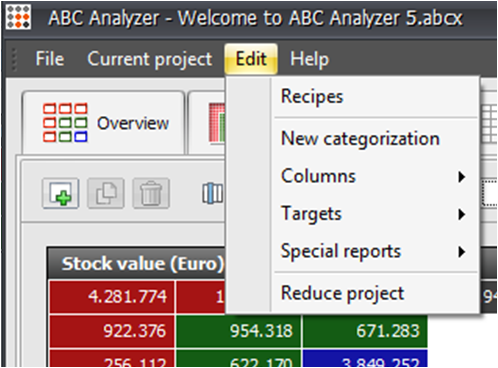Expand the Columns submenu arrow
Viewport: 498px width, 368px height.
(x=462, y=176)
